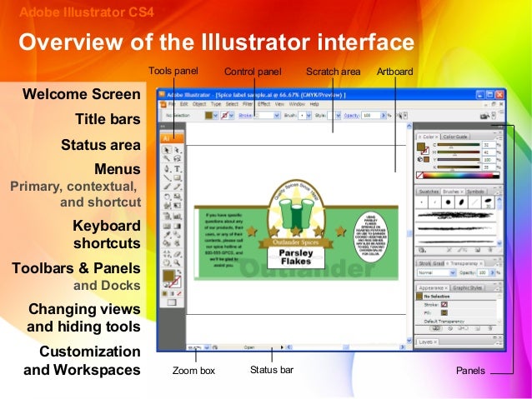The image size is (532, 399).
Task: Switch to the Color Guide tab
Action: (455, 137)
